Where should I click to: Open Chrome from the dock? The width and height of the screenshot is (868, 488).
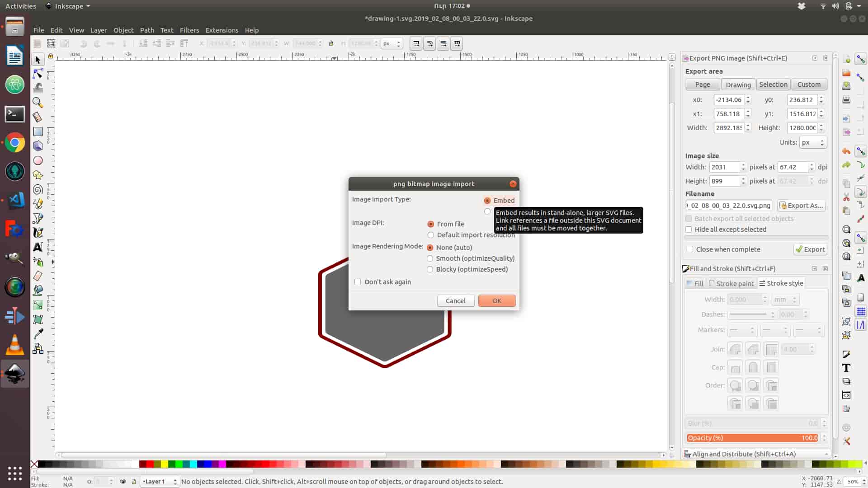[x=15, y=143]
